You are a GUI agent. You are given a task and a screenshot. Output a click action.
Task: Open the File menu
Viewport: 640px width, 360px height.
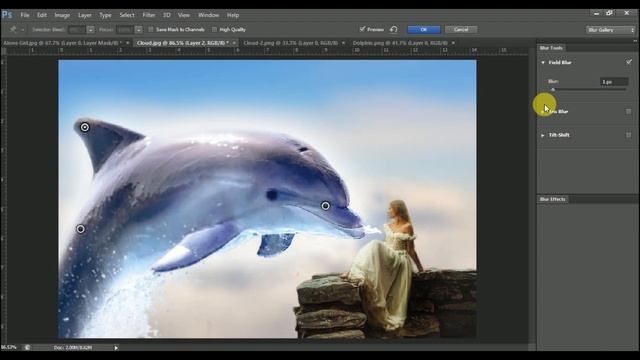pos(25,15)
